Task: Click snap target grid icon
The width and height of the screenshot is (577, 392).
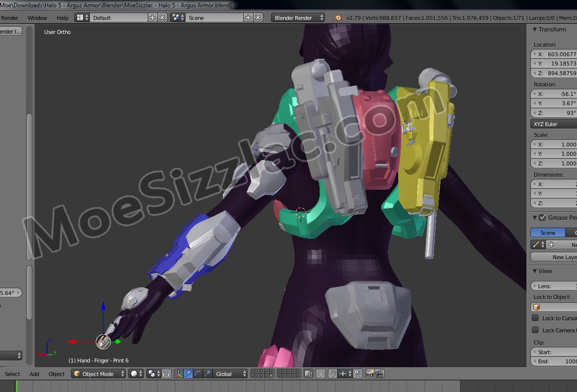Action: [358, 374]
